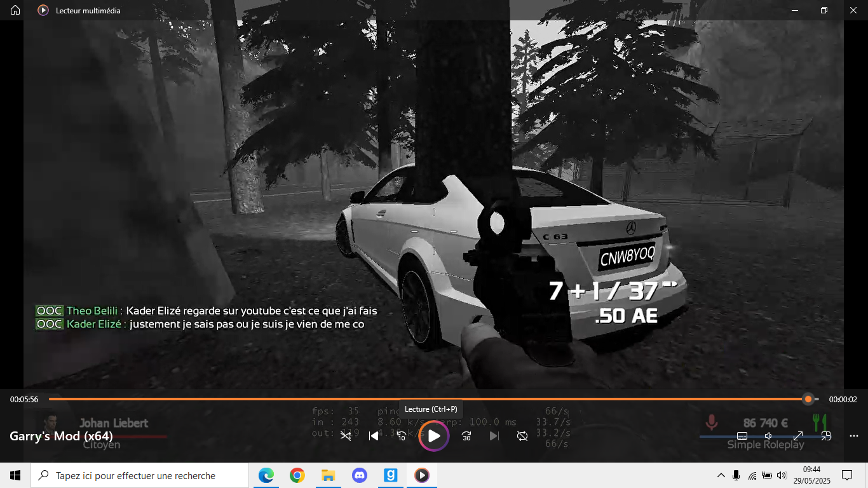The image size is (868, 488).
Task: Minimize the media player window
Action: click(795, 10)
